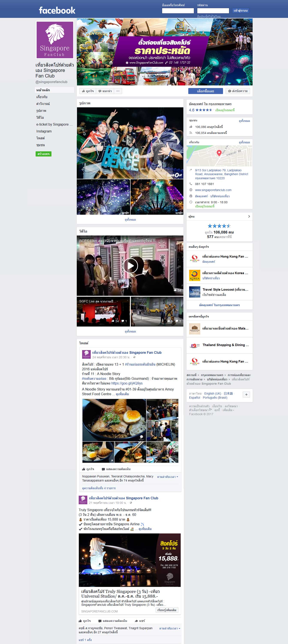This screenshot has height=644, width=288.
Task: Switch language to Español
Action: [195, 398]
